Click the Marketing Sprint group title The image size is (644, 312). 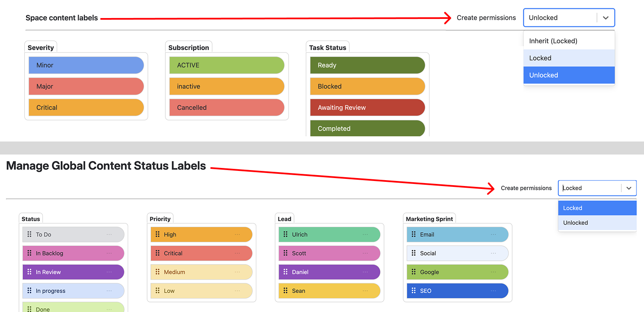click(429, 219)
